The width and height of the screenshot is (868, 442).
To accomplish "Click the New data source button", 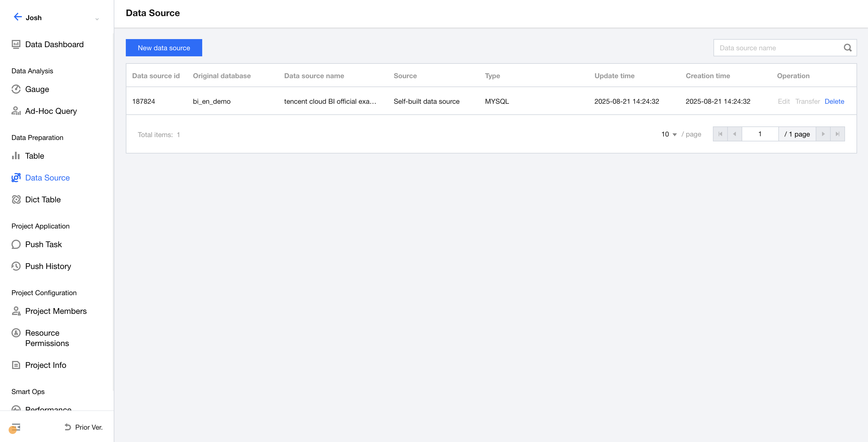I will [x=164, y=48].
